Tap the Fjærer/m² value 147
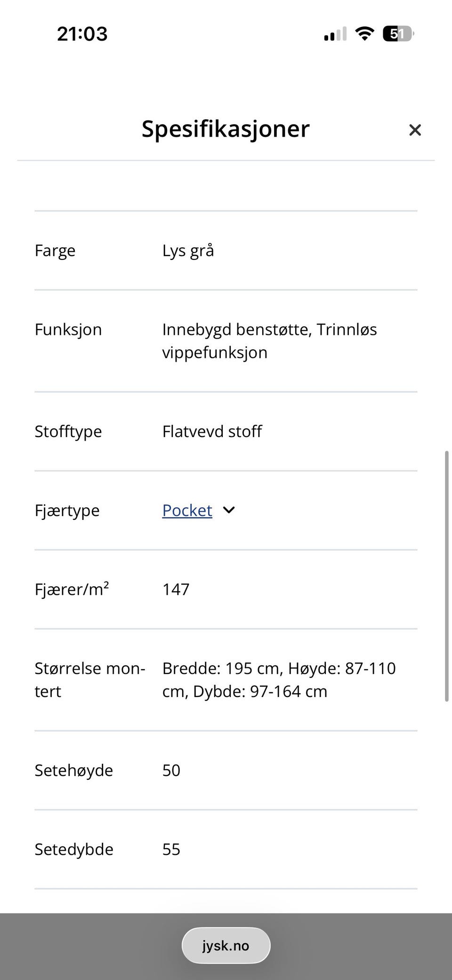This screenshot has height=980, width=452. tap(176, 590)
